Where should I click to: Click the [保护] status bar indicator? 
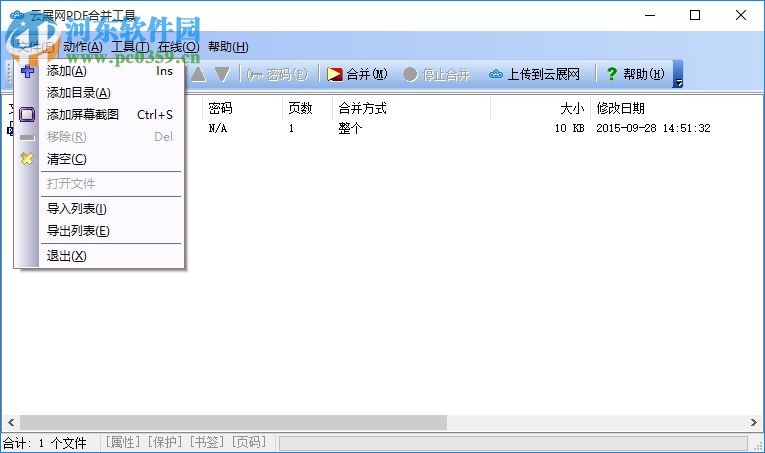[x=165, y=442]
